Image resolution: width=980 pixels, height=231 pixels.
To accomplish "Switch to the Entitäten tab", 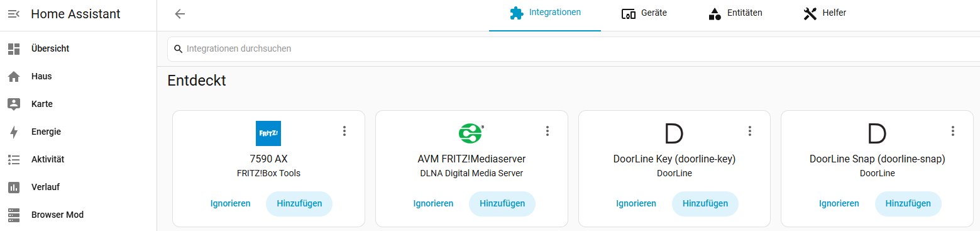I will [x=735, y=13].
